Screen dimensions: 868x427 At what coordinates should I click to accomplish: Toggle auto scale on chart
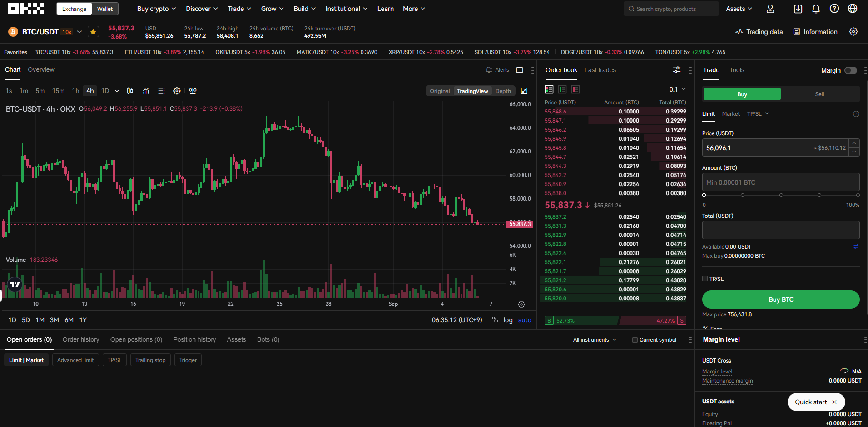pyautogui.click(x=525, y=320)
